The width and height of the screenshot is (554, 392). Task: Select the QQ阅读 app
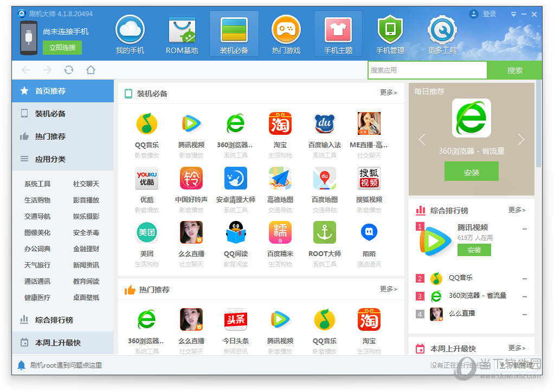[x=236, y=232]
